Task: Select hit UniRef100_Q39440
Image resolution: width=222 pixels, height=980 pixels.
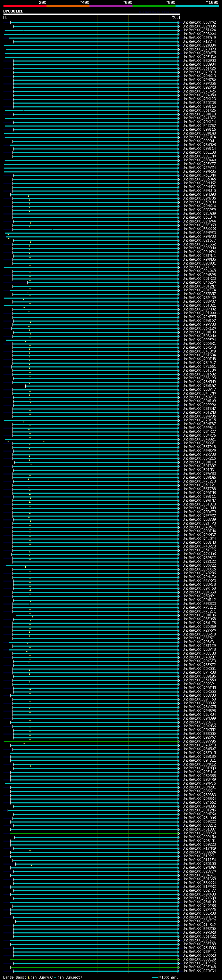Action: 199,160
